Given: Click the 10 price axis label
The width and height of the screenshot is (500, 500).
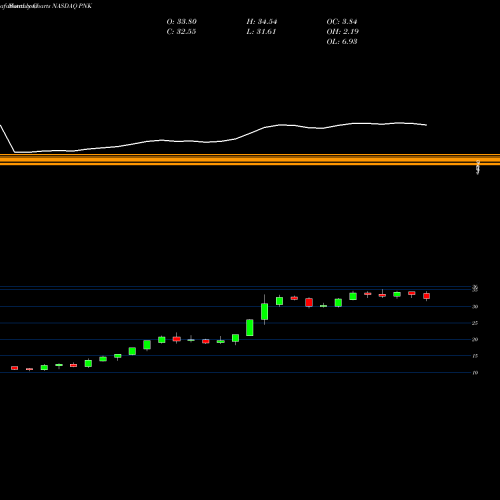Looking at the screenshot, I should point(475,373).
